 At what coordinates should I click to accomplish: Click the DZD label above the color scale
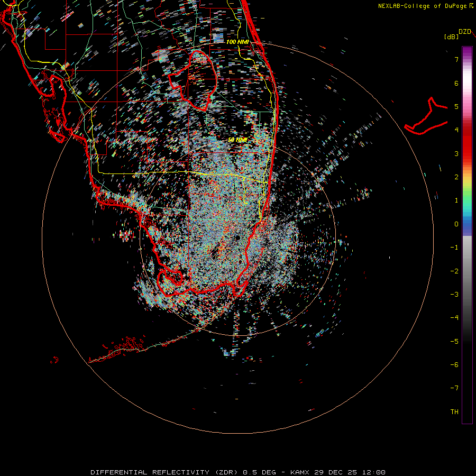tap(464, 32)
